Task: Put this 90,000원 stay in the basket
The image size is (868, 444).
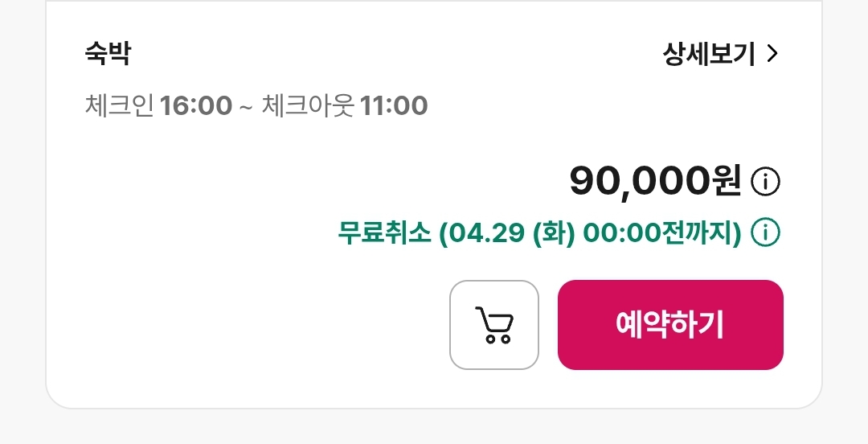Action: tap(493, 325)
